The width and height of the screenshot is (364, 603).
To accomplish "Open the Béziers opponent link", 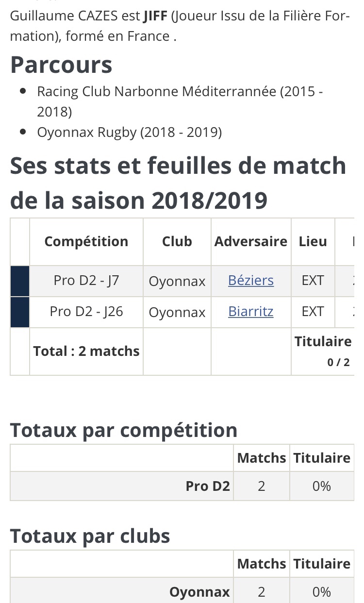I will point(251,281).
